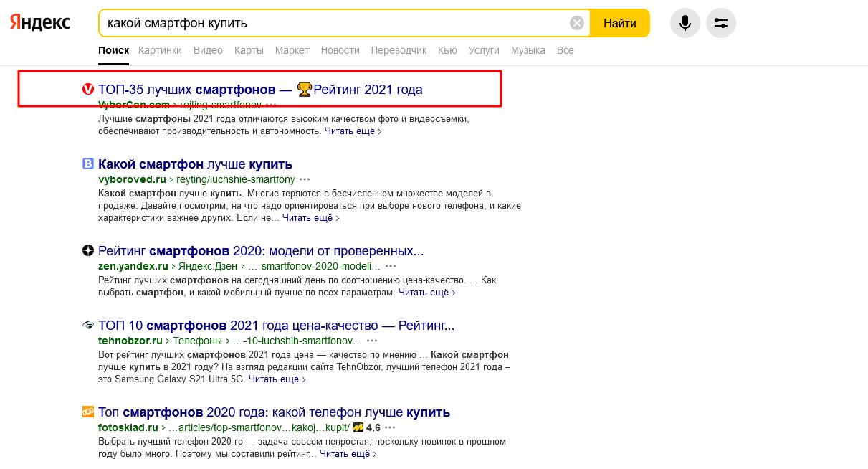
Task: Switch to the Картинки tab
Action: [x=160, y=50]
